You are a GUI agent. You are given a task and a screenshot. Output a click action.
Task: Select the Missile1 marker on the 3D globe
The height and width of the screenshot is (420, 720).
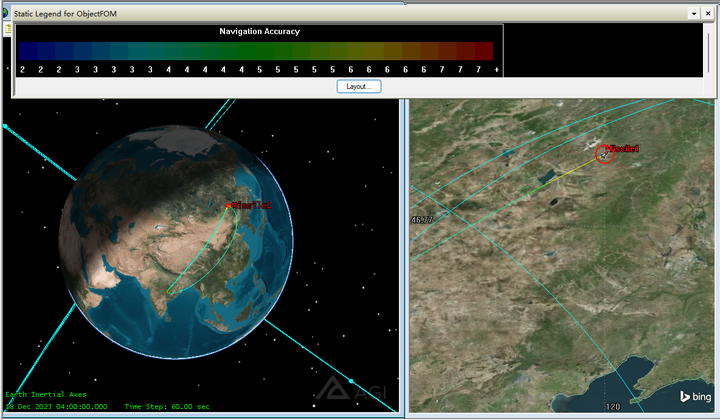(x=228, y=206)
